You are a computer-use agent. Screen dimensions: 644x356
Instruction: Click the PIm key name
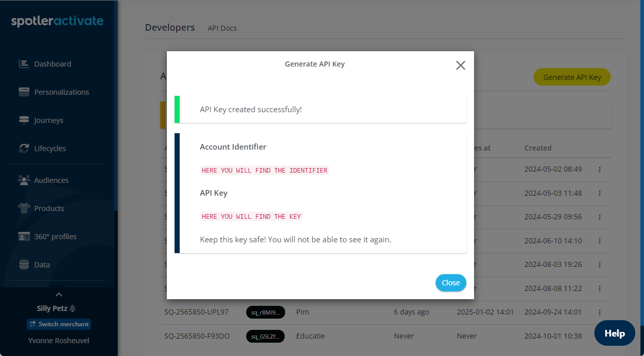click(x=303, y=312)
